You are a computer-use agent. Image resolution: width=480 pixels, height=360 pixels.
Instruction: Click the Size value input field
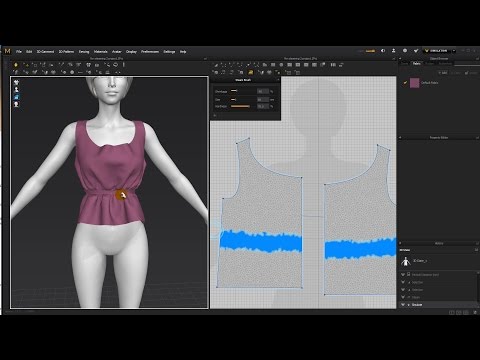[x=262, y=99]
